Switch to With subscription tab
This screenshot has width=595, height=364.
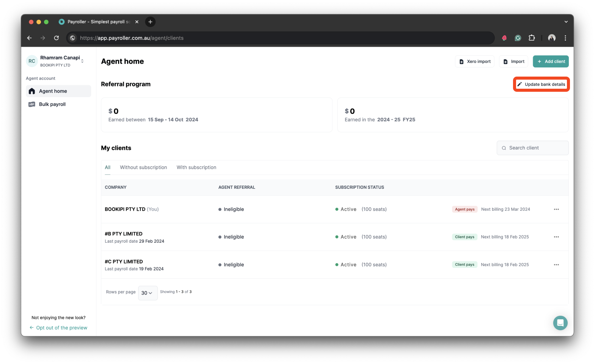coord(197,167)
